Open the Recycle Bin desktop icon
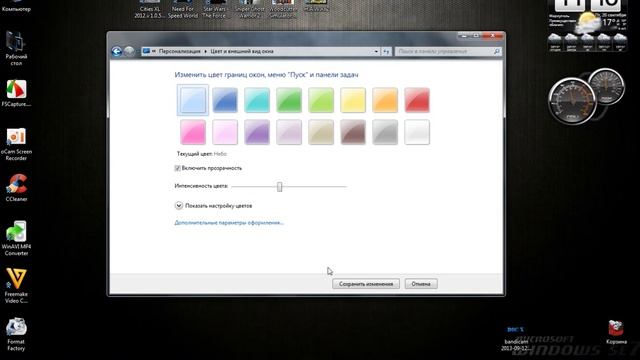This screenshot has height=360, width=640. 616,332
